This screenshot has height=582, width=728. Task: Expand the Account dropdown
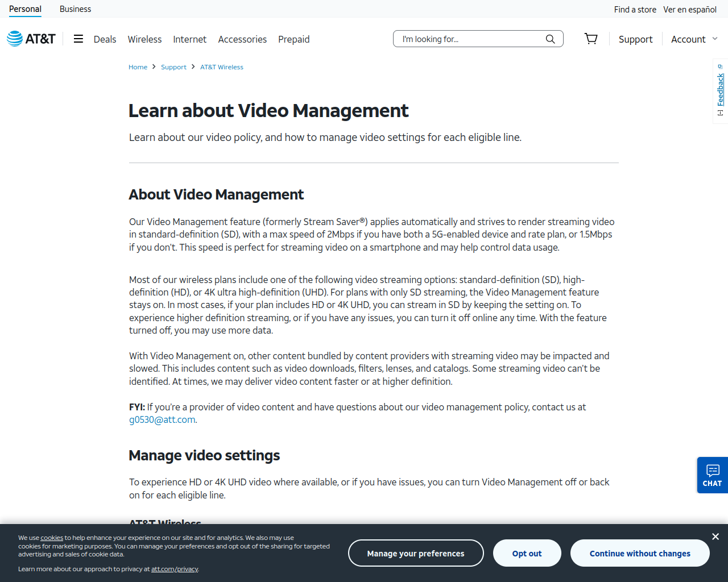694,39
